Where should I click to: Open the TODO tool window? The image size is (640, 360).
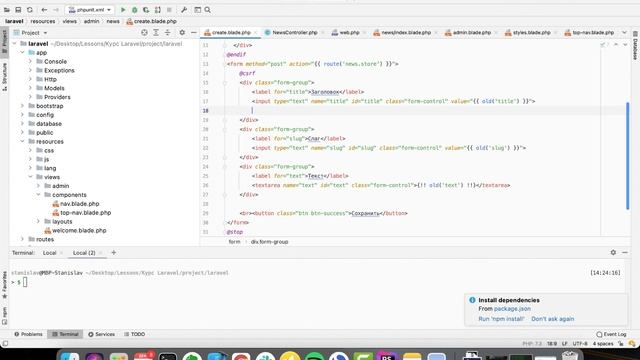(135, 334)
